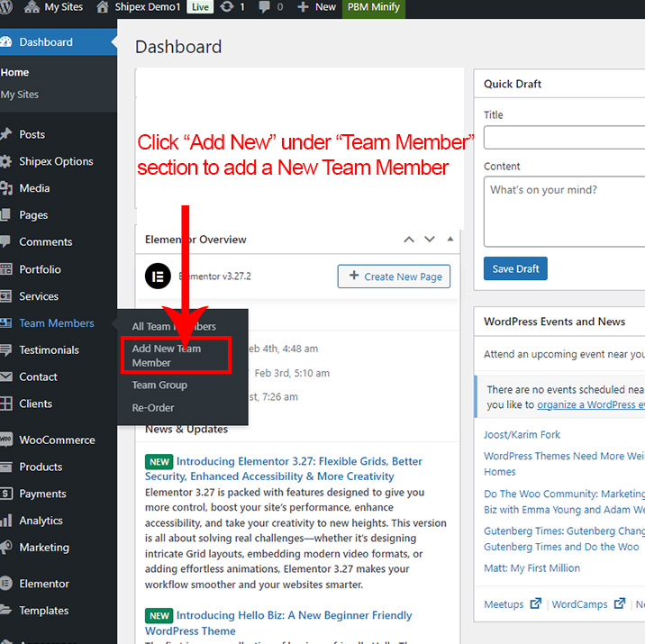Open WordPress Themes Need More news link
The image size is (645, 644).
[564, 464]
